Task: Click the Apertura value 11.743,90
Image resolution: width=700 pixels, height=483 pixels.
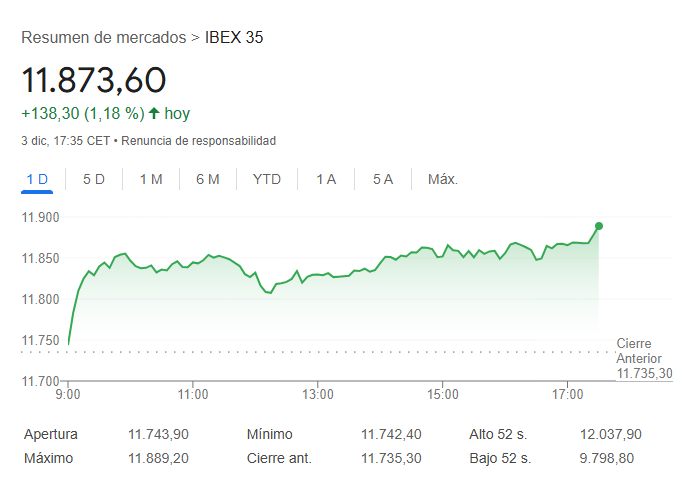Action: pyautogui.click(x=158, y=434)
